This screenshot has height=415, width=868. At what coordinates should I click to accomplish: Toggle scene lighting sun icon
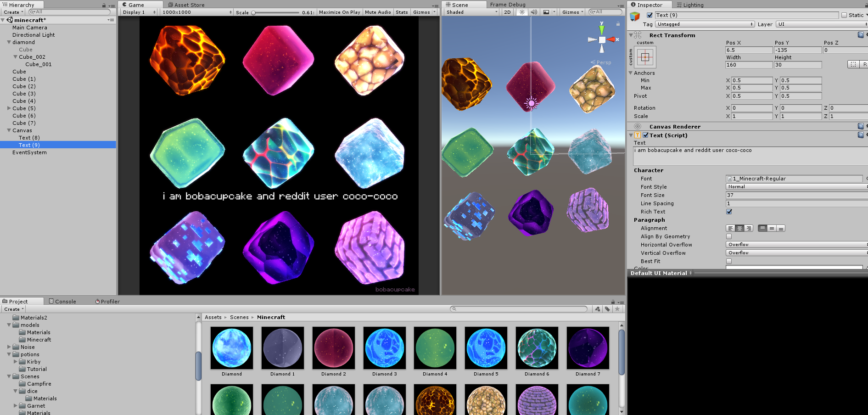[x=522, y=12]
